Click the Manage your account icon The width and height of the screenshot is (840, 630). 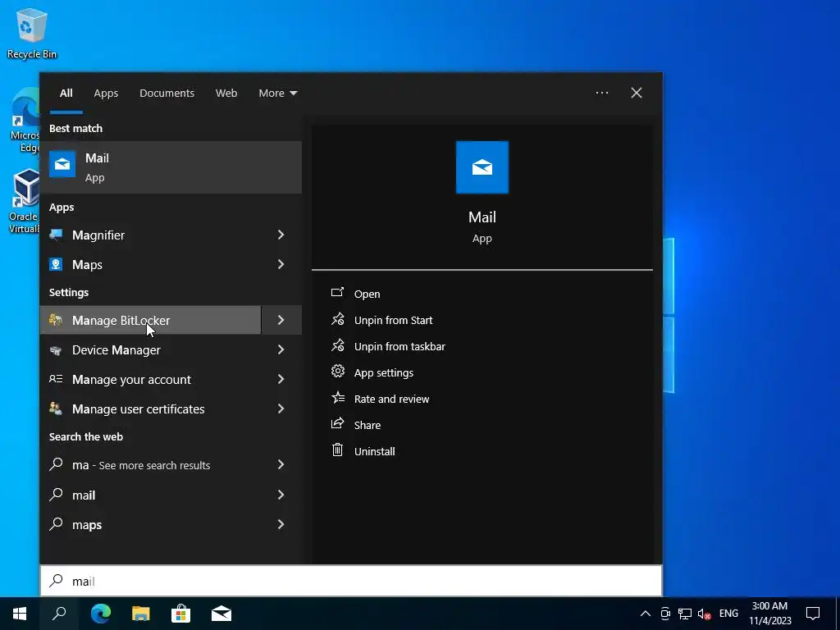(x=56, y=379)
